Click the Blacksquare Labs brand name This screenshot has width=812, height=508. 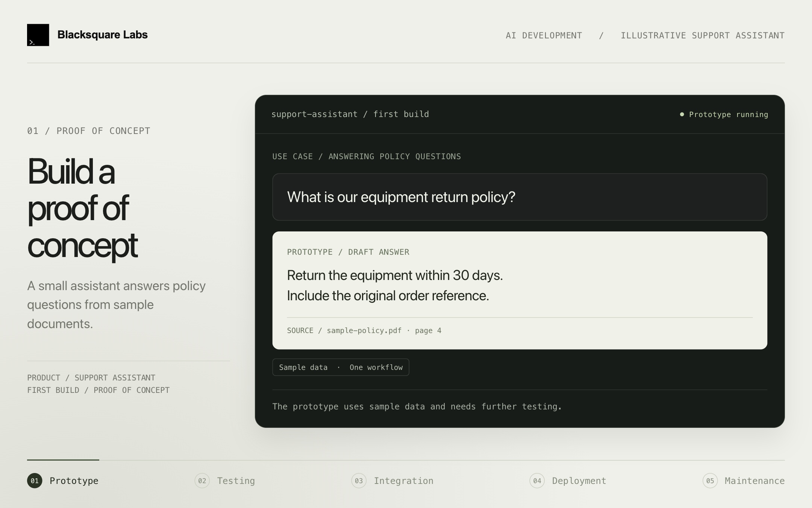click(102, 35)
